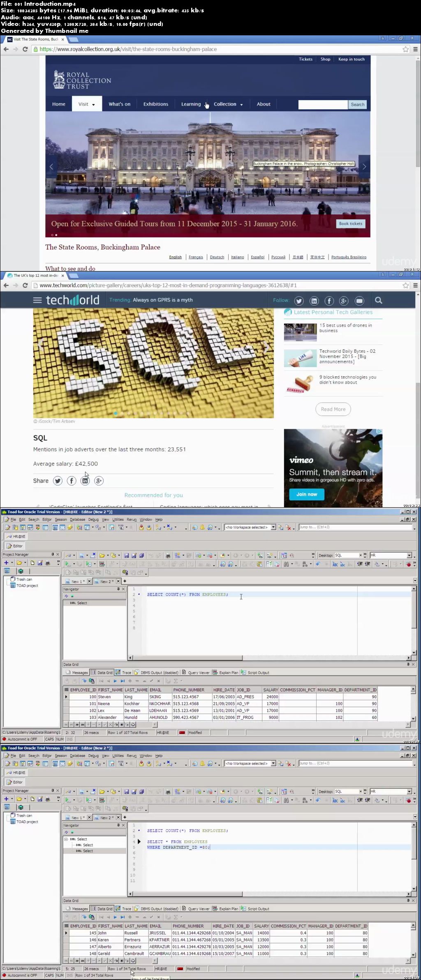Click the cell containing Errazuriz in the lower Toad grid
This screenshot has height=980, width=421.
[x=135, y=947]
